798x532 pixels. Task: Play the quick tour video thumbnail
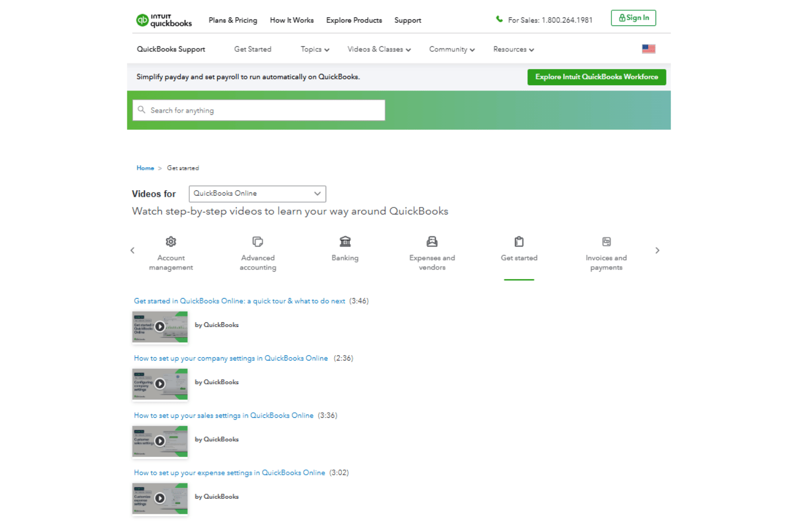pyautogui.click(x=160, y=327)
